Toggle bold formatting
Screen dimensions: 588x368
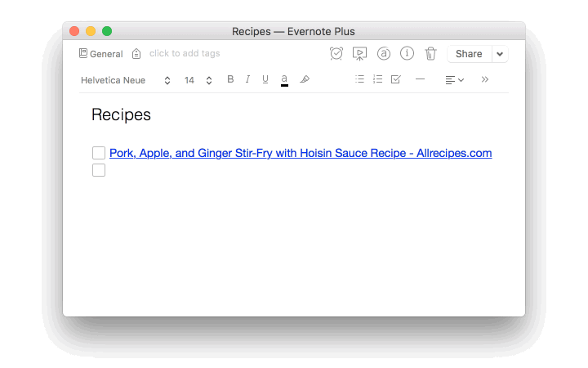[x=230, y=80]
